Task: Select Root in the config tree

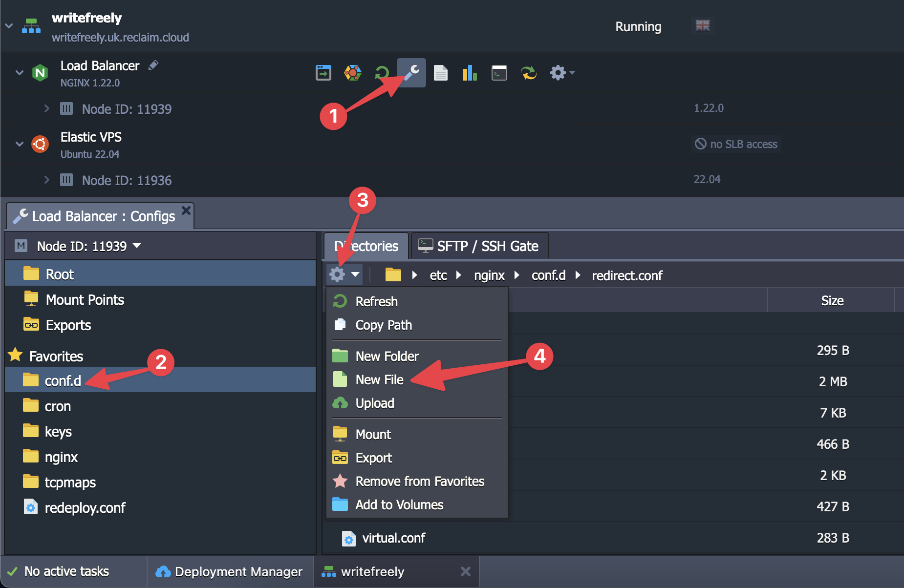Action: pos(160,274)
